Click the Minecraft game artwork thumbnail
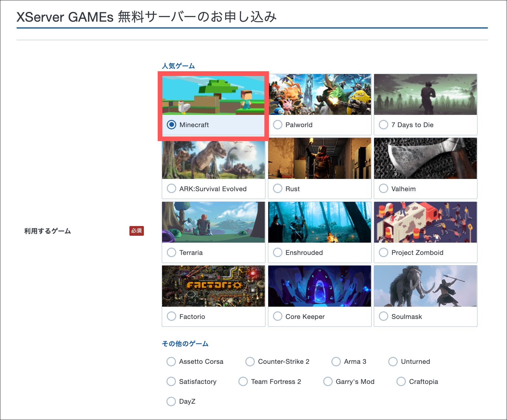The image size is (507, 420). [213, 95]
